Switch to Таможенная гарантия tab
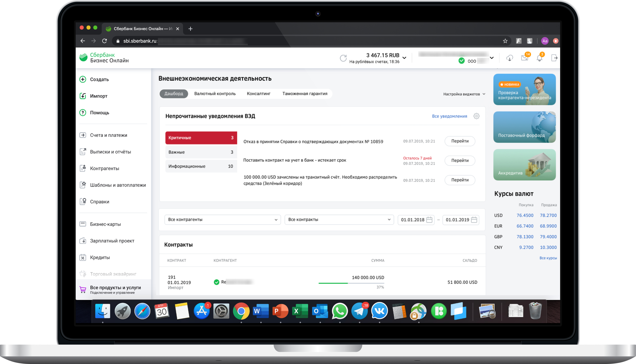The width and height of the screenshot is (636, 364). click(x=305, y=94)
